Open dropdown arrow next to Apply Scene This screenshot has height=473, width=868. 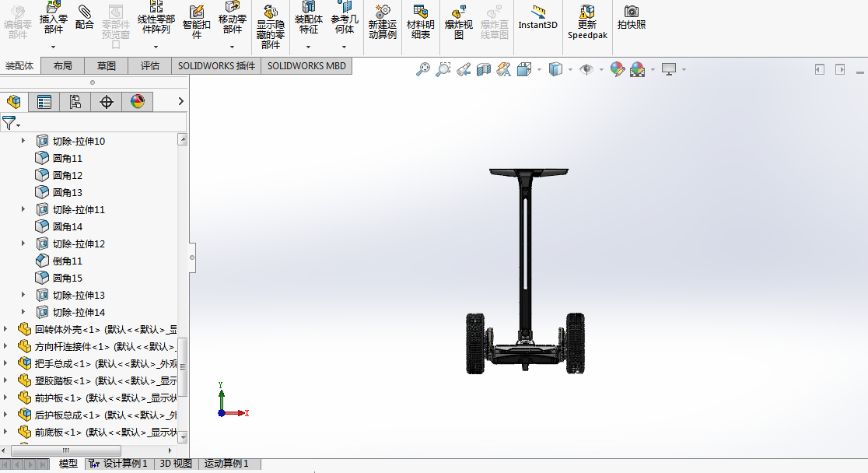coord(653,70)
